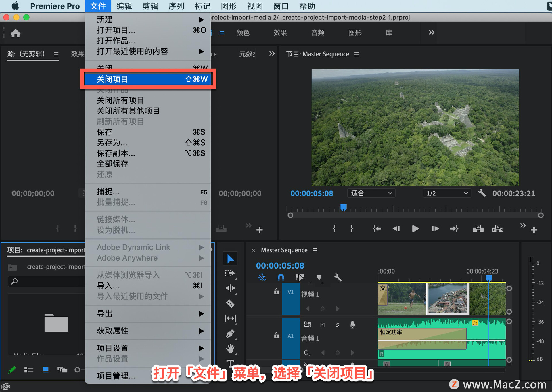This screenshot has height=392, width=552.
Task: Toggle lock on audio track A1
Action: point(276,336)
